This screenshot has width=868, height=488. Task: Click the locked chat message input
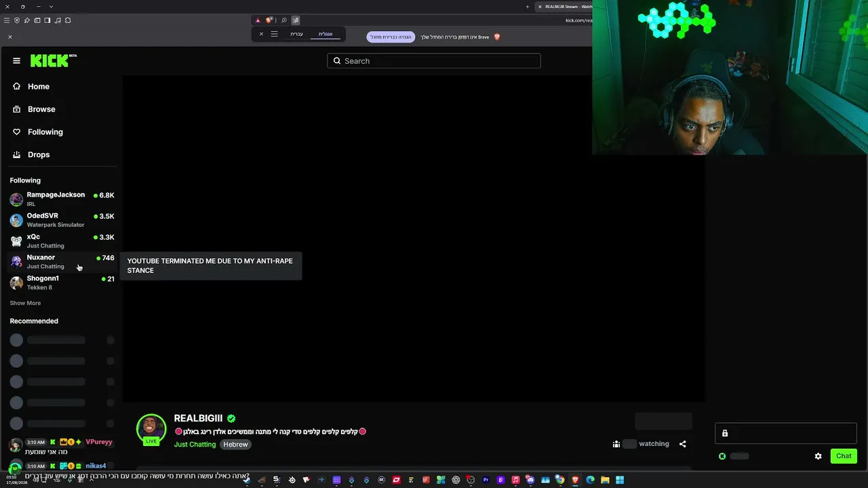pyautogui.click(x=785, y=434)
